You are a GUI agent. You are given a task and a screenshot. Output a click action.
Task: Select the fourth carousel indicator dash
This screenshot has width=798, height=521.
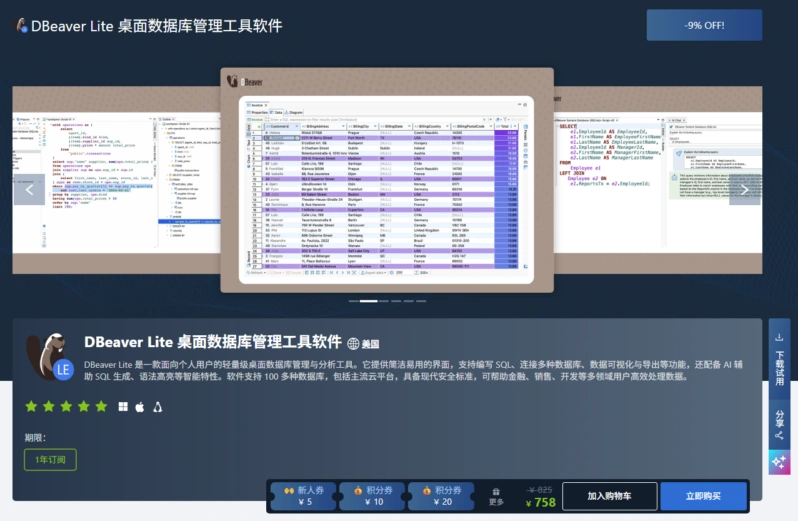click(x=396, y=301)
